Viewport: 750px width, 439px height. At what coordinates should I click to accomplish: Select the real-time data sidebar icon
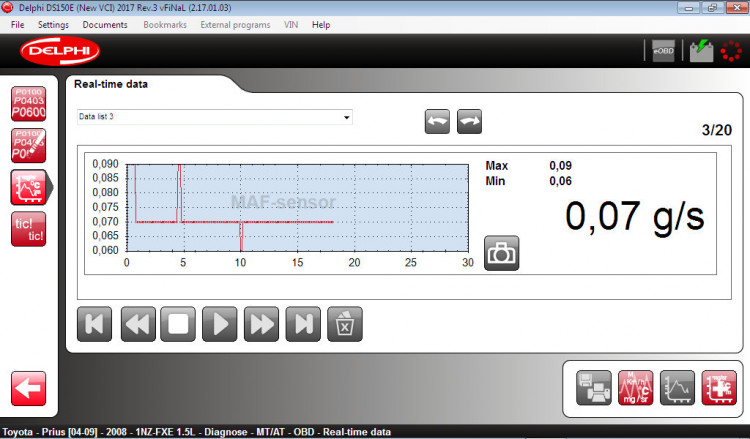click(x=29, y=187)
